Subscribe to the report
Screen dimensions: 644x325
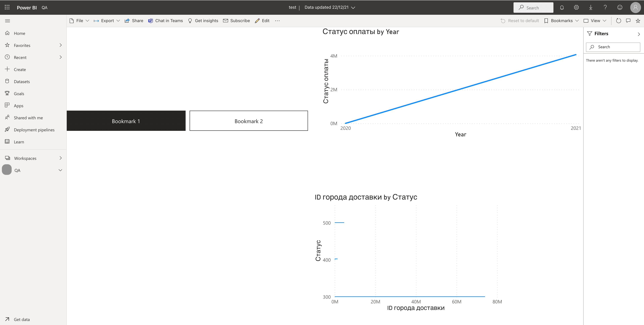pyautogui.click(x=236, y=21)
